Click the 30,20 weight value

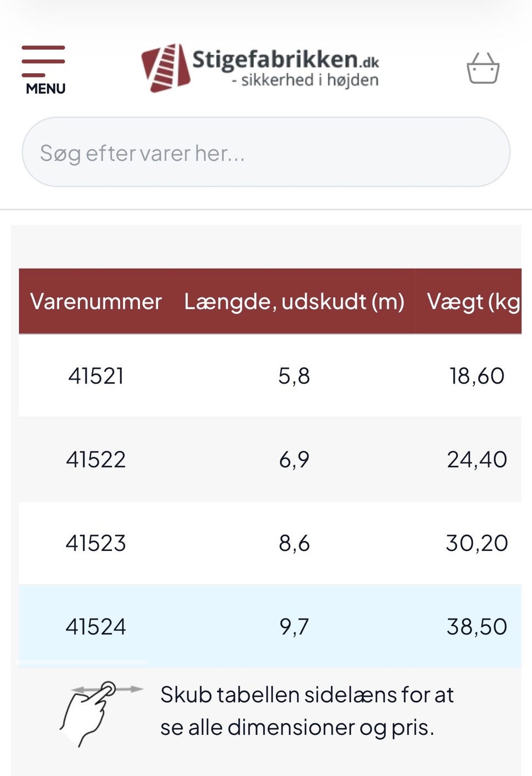[x=477, y=543]
